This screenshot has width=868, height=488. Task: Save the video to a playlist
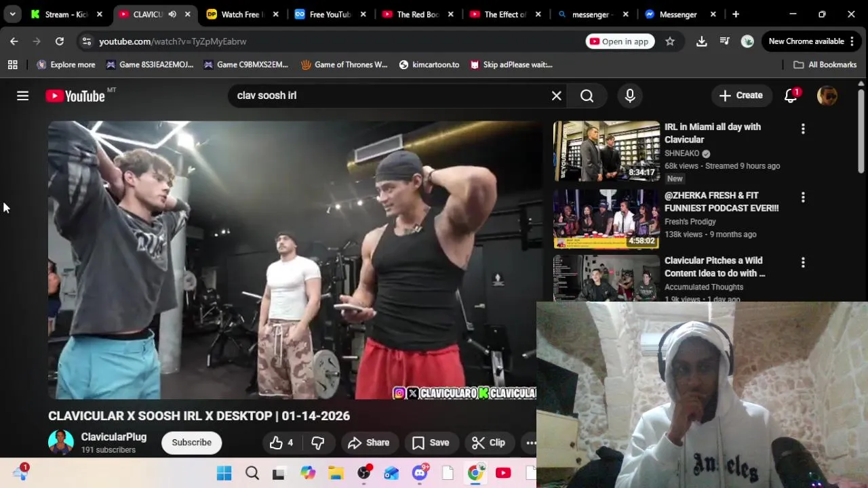[x=431, y=443]
